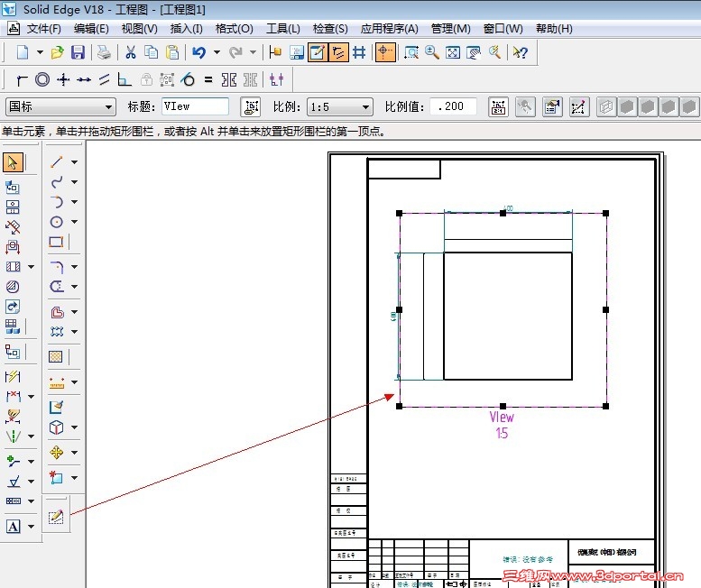Activate the Select arrow tool

click(14, 162)
